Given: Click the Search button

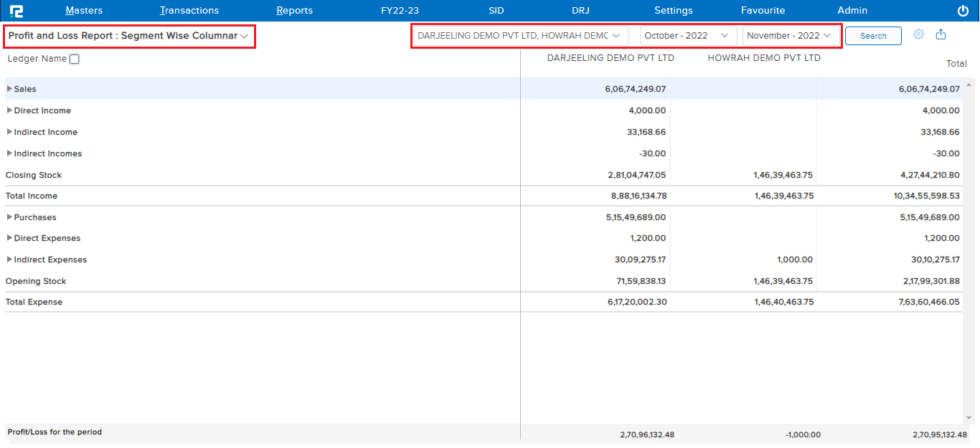Looking at the screenshot, I should [873, 36].
